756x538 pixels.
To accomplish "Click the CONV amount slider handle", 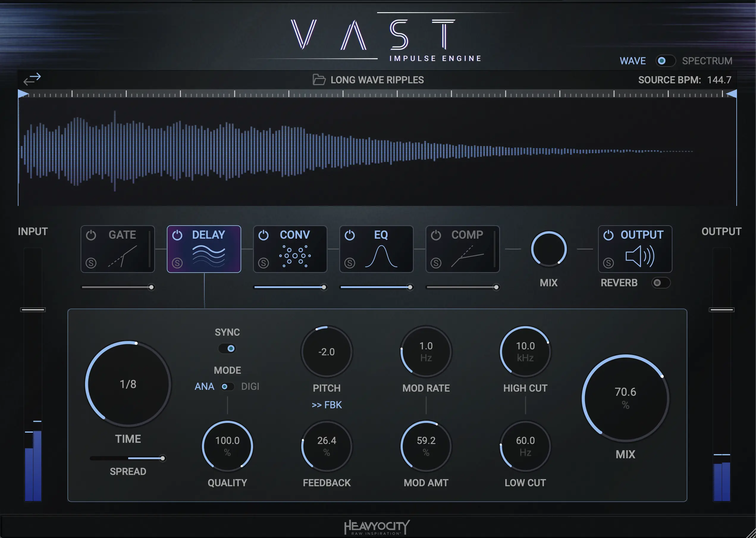I will pos(324,287).
